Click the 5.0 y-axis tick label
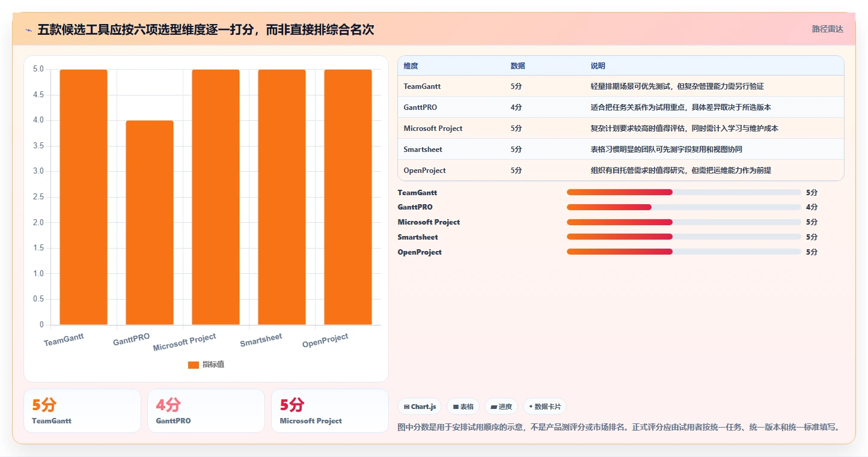Image resolution: width=868 pixels, height=457 pixels. click(38, 69)
